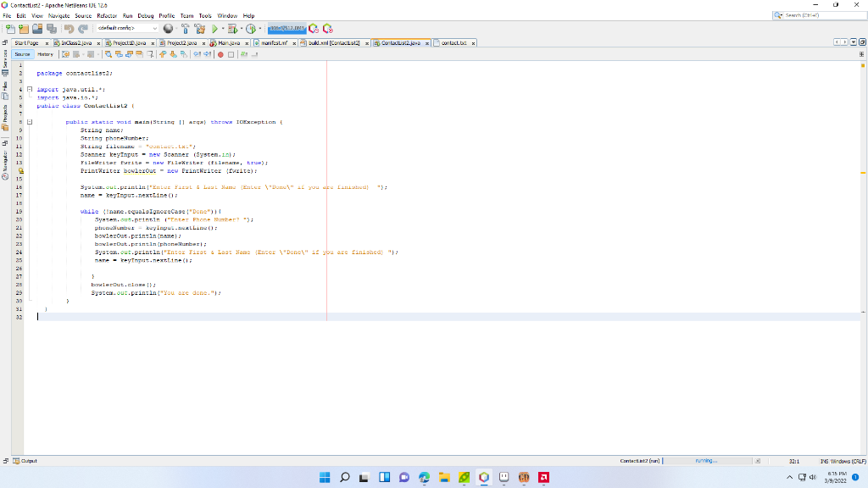The image size is (868, 488).
Task: Click the Build Project hammer icon
Action: [186, 28]
